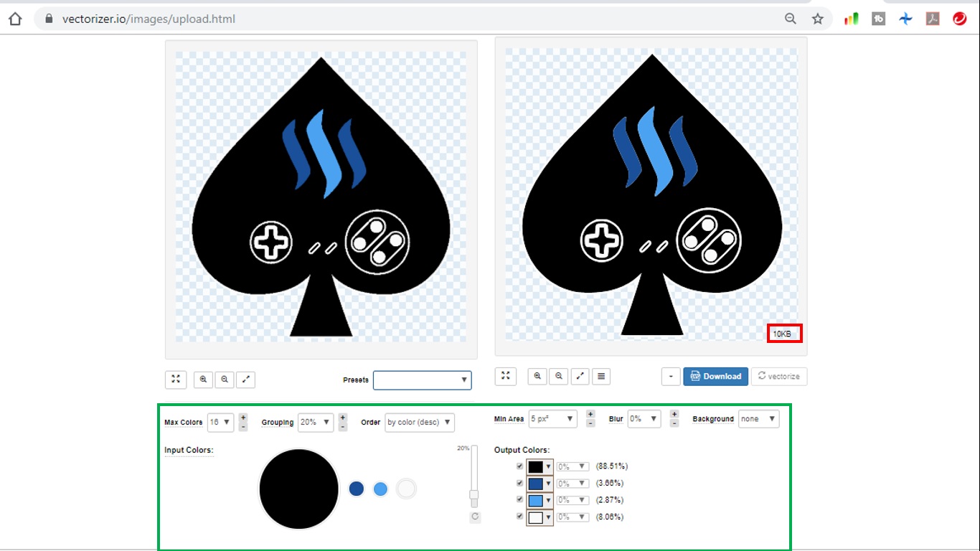Image resolution: width=980 pixels, height=551 pixels.
Task: Uncheck the black output color (88.51%)
Action: [520, 466]
